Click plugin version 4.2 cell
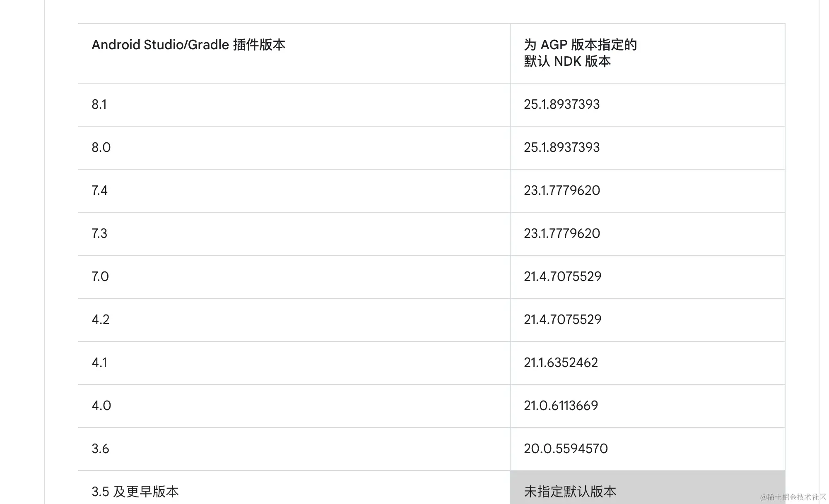This screenshot has width=829, height=504. click(x=101, y=319)
